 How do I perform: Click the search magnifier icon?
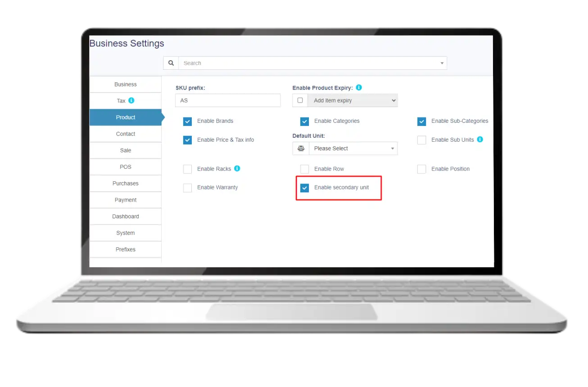[171, 63]
